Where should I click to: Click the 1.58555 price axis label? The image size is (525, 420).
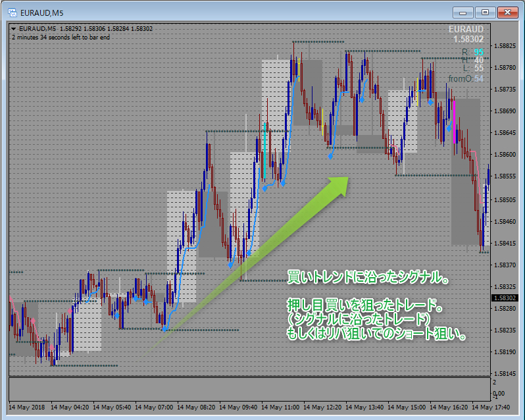tap(505, 176)
